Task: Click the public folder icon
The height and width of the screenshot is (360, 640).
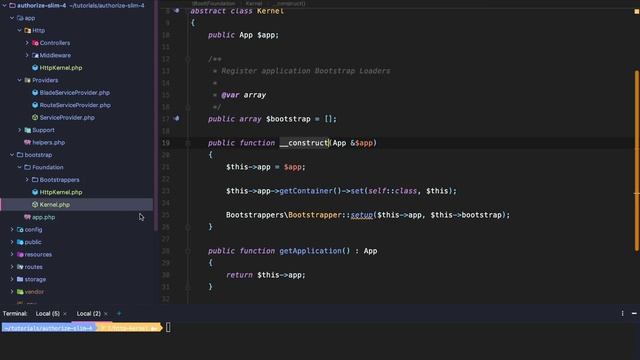Action: point(20,242)
